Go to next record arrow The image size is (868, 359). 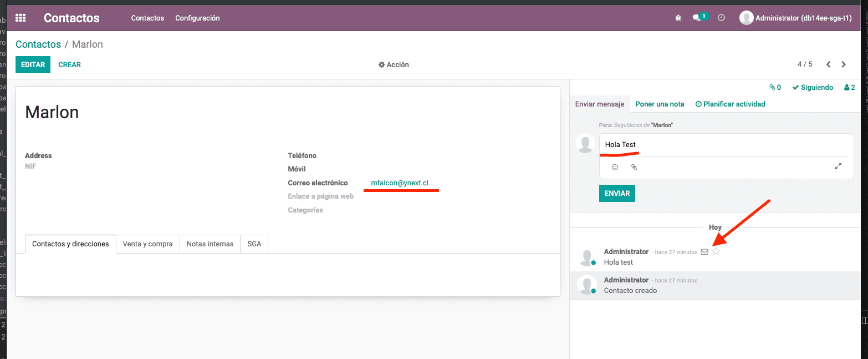tap(844, 64)
